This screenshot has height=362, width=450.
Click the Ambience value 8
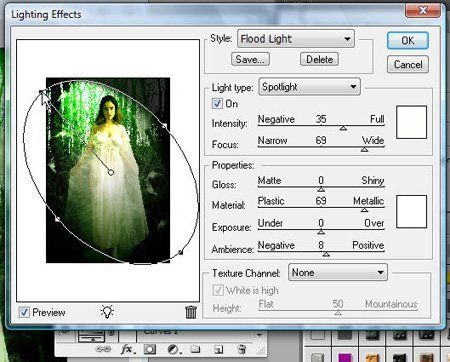[x=321, y=245]
